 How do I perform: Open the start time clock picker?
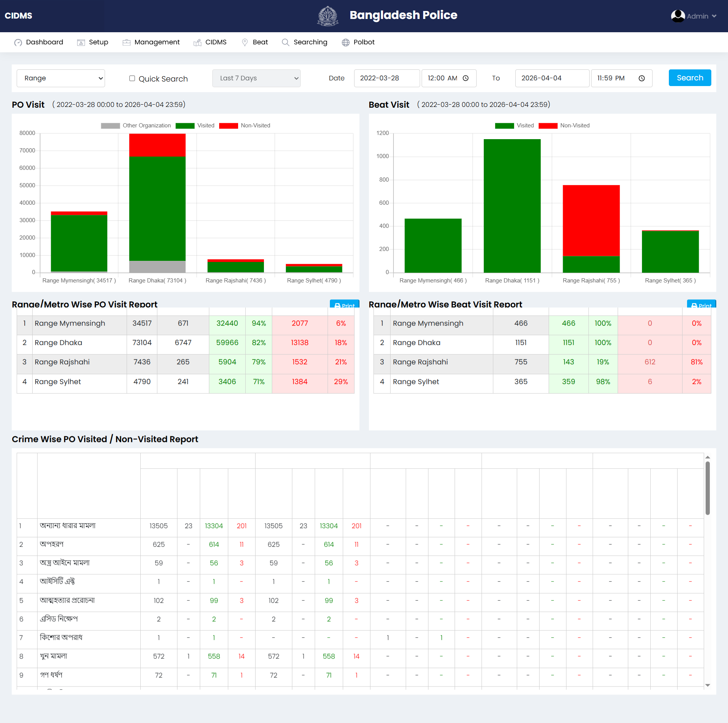[x=466, y=78]
